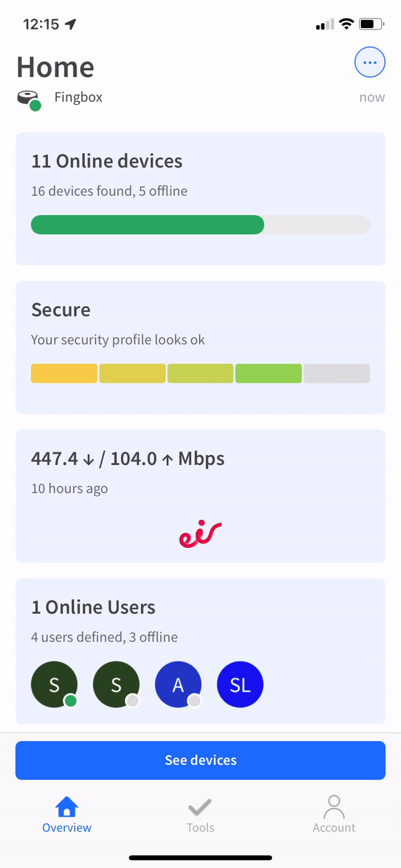Image resolution: width=401 pixels, height=868 pixels.
Task: Select the first online user avatar S
Action: 54,685
